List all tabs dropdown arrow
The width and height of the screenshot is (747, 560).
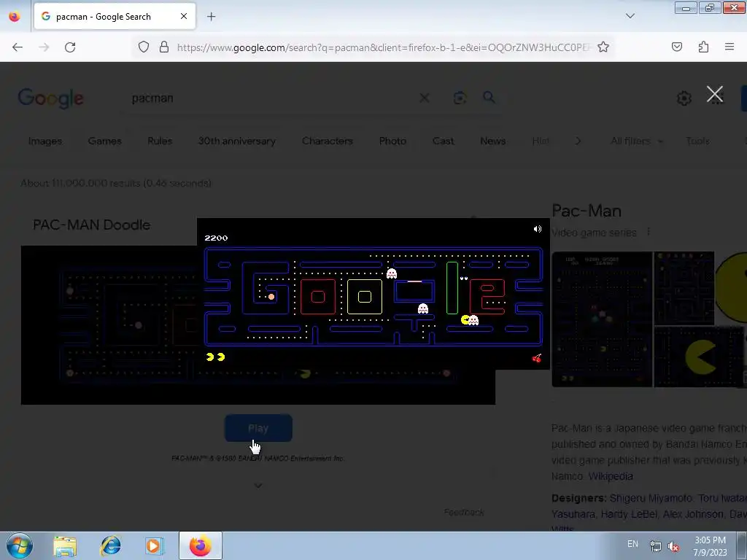[630, 16]
